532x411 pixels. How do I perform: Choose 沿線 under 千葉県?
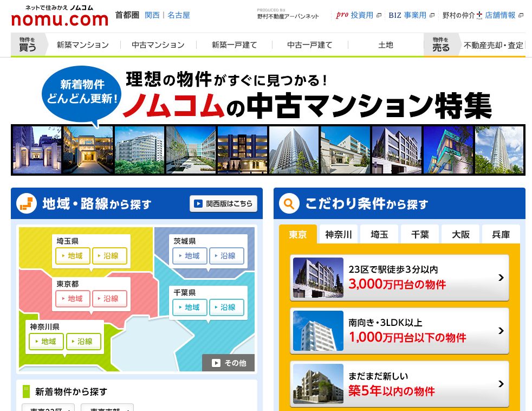click(226, 307)
